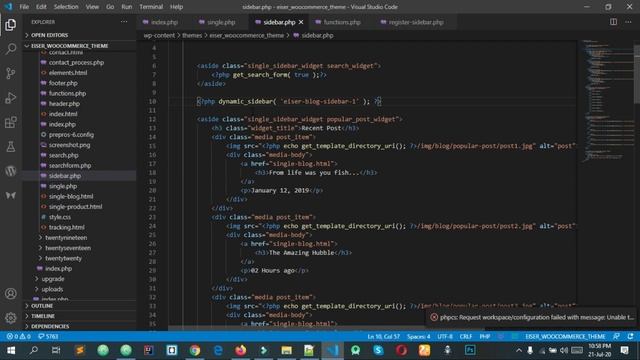Open Opera browser from taskbar

pos(401,350)
